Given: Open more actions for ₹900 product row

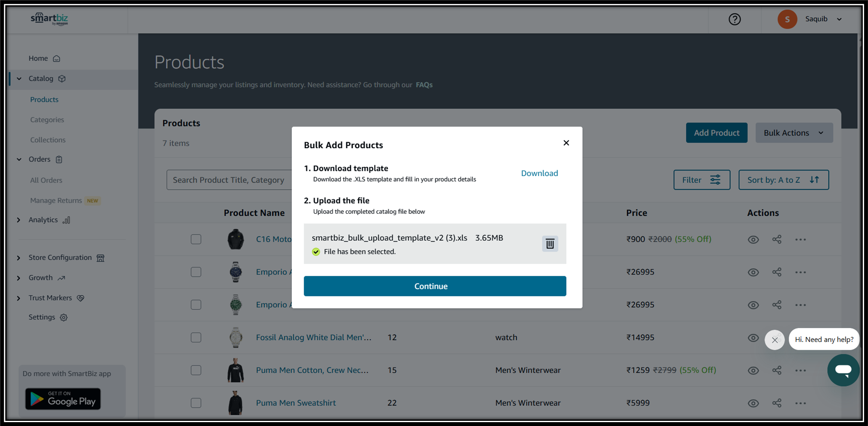Looking at the screenshot, I should pos(800,239).
